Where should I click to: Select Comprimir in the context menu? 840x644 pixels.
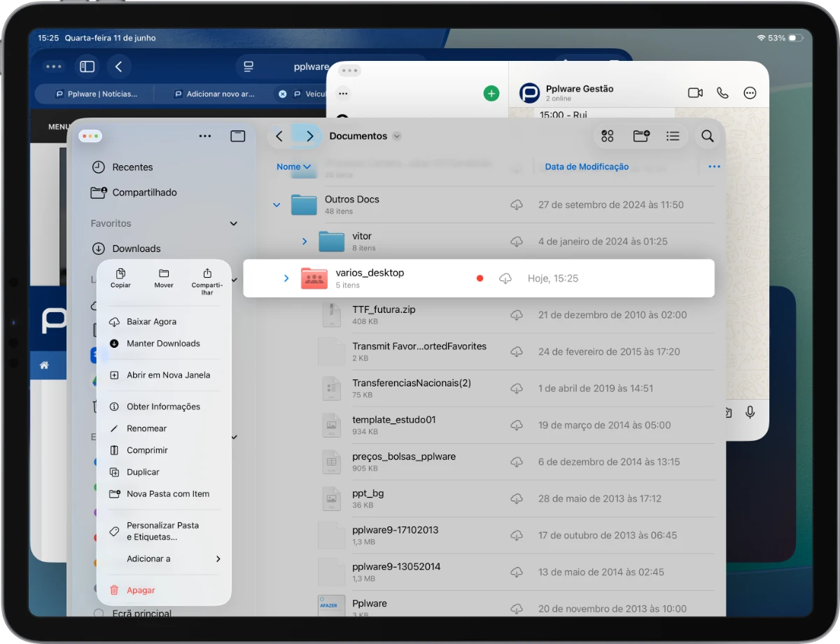pos(147,450)
